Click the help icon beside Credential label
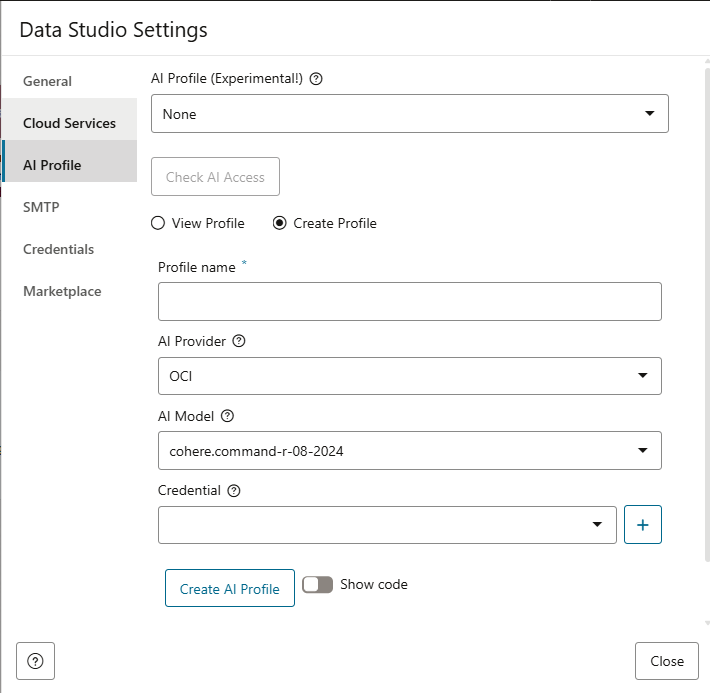710x693 pixels. click(234, 491)
